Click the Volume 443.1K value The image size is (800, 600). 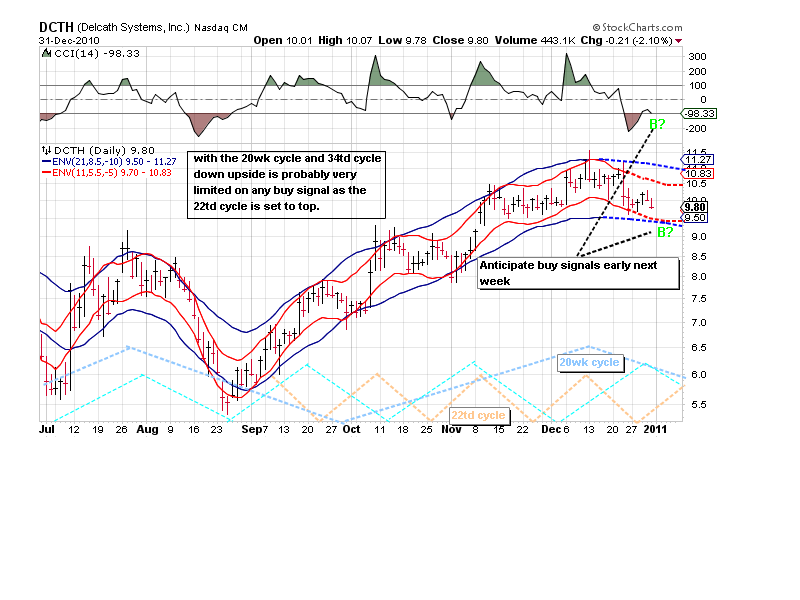pyautogui.click(x=535, y=40)
